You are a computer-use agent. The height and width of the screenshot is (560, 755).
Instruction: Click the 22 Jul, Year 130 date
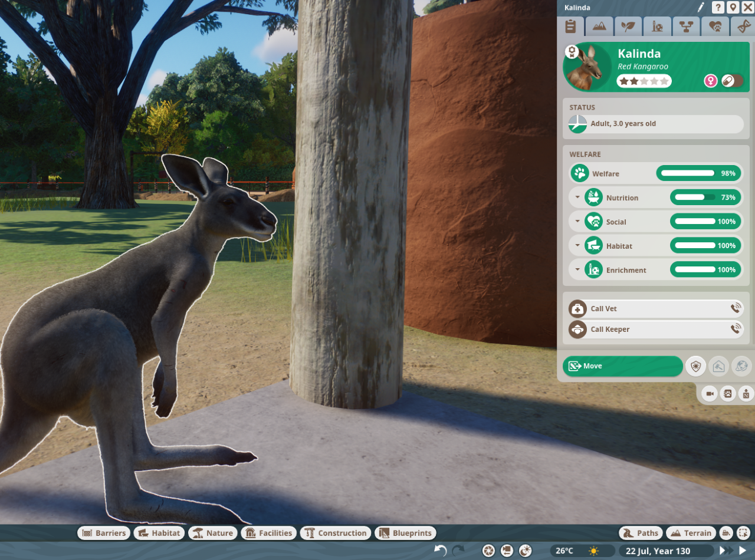point(665,551)
